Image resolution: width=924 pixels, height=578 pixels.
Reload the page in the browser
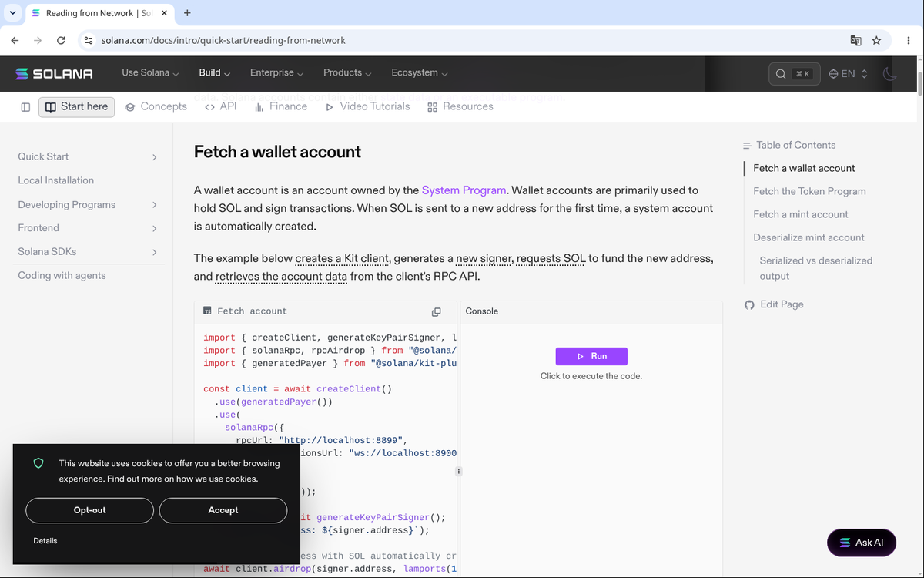(x=61, y=40)
